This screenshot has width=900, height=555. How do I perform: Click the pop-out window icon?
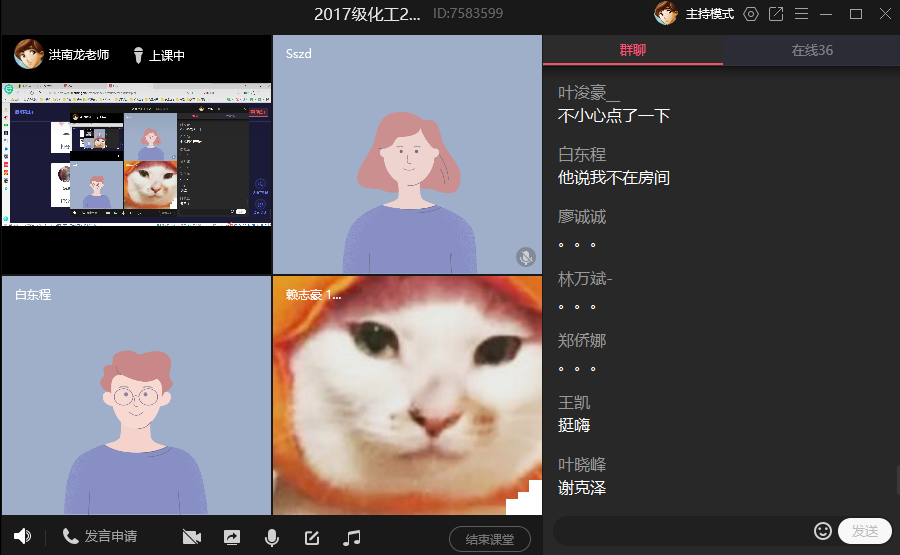tap(775, 14)
